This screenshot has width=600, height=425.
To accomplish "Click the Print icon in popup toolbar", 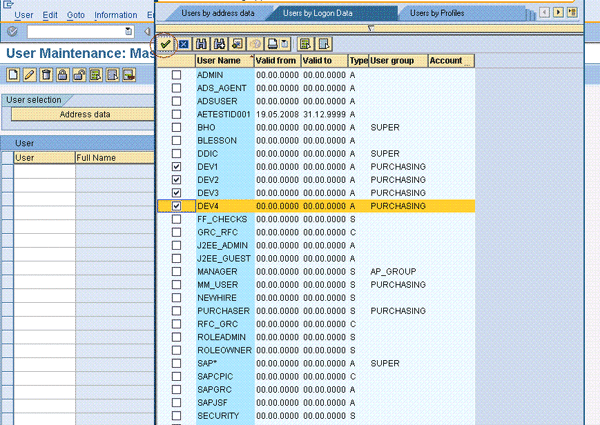I will [x=273, y=44].
